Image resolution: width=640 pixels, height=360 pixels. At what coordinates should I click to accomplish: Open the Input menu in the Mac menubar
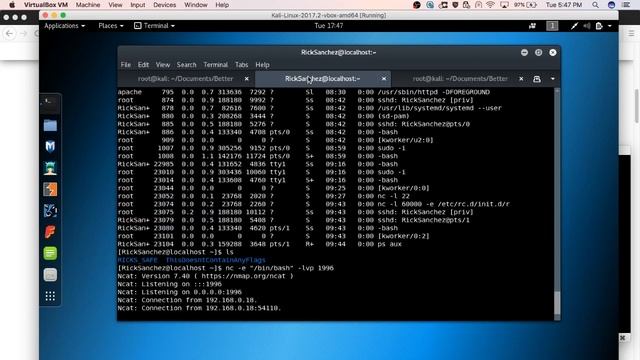(138, 5)
